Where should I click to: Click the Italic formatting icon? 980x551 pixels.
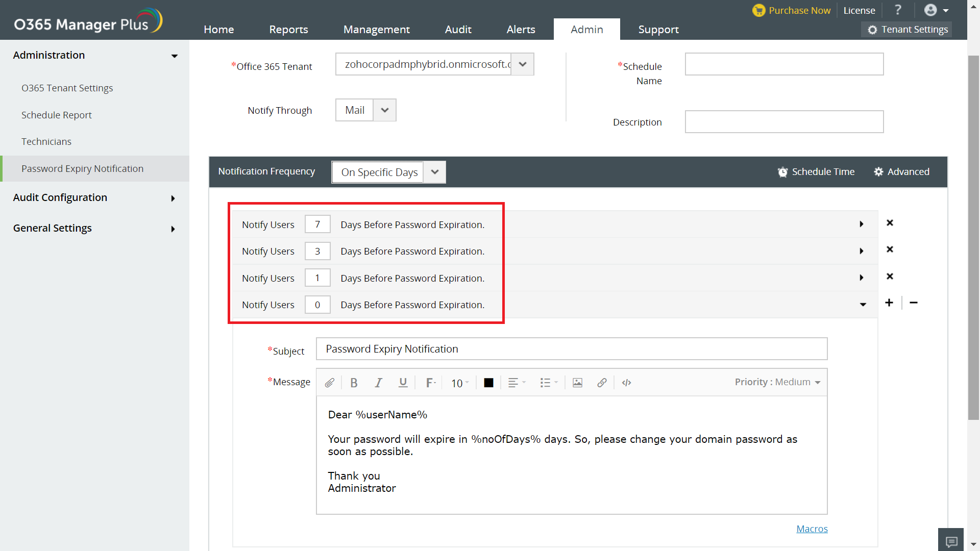(x=378, y=383)
